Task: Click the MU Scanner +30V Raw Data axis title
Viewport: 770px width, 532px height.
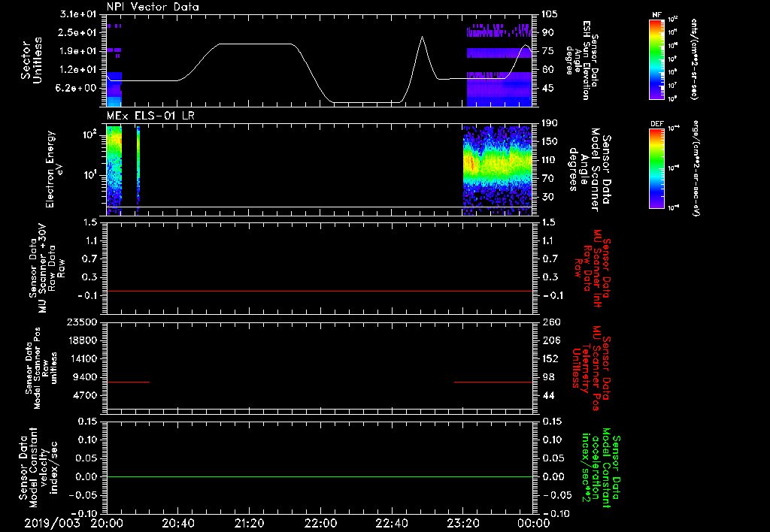Action: pyautogui.click(x=46, y=268)
